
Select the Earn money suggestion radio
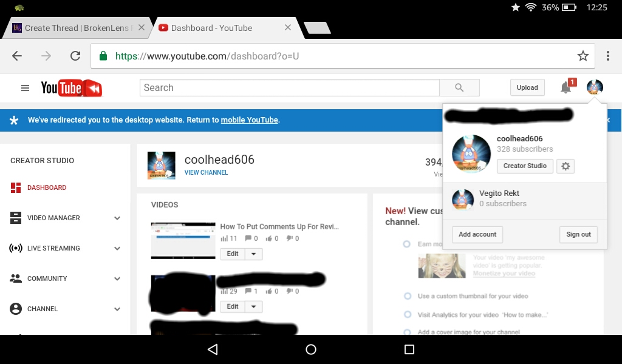(x=406, y=244)
